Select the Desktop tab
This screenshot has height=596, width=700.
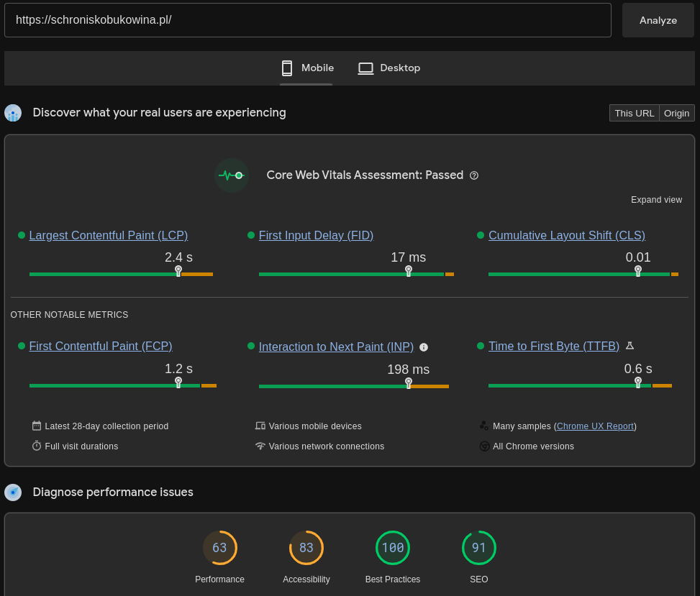389,68
